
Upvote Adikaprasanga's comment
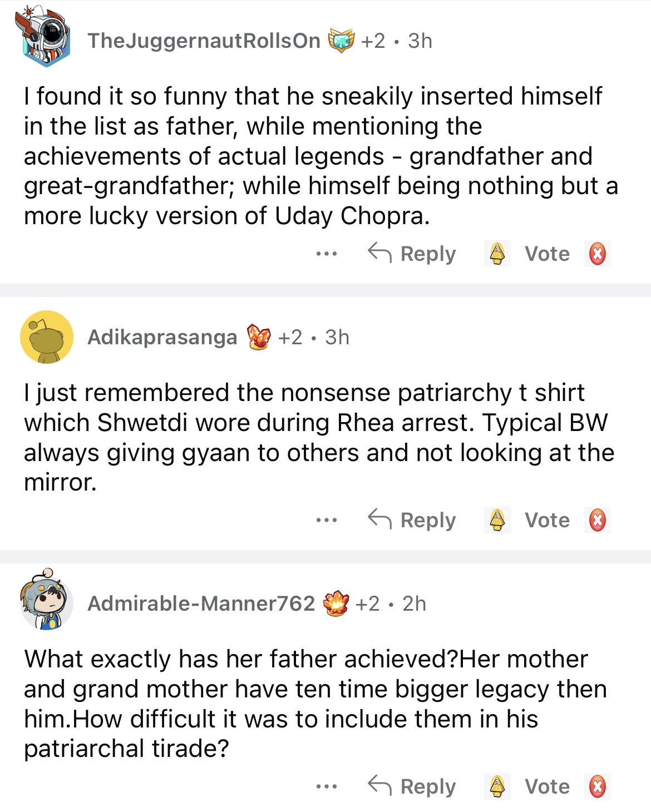[497, 520]
